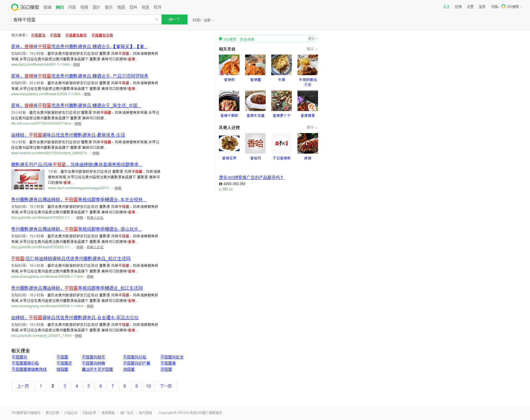
Task: Open the 香辣牛肉酱 thumbnail
Action: (x=255, y=101)
